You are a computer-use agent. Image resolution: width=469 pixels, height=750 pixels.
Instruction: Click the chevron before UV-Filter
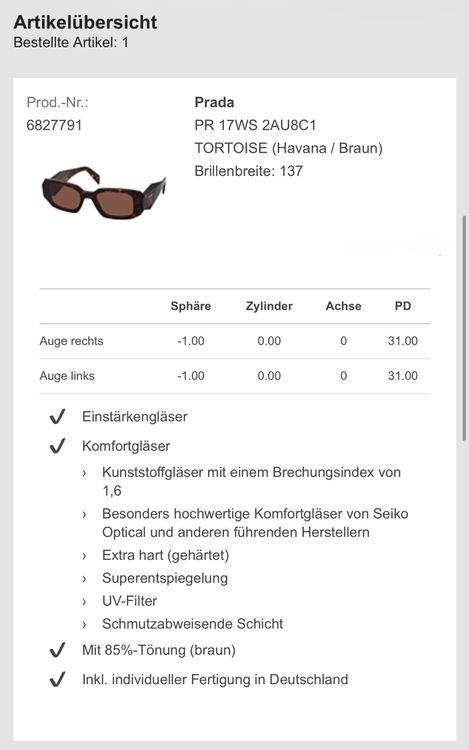(x=84, y=602)
